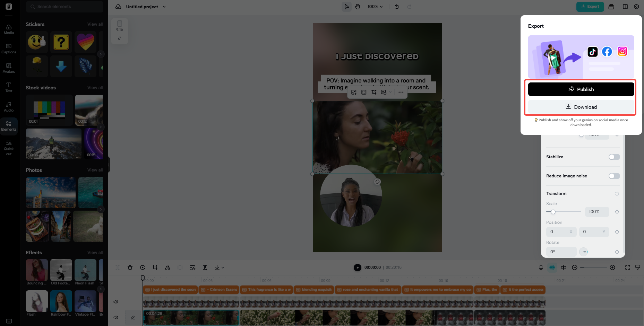This screenshot has width=644, height=326.
Task: Open the Media panel
Action: (x=9, y=29)
